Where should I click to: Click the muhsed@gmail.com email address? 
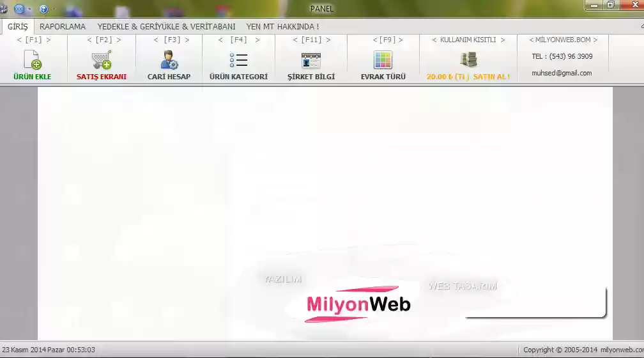(x=562, y=73)
